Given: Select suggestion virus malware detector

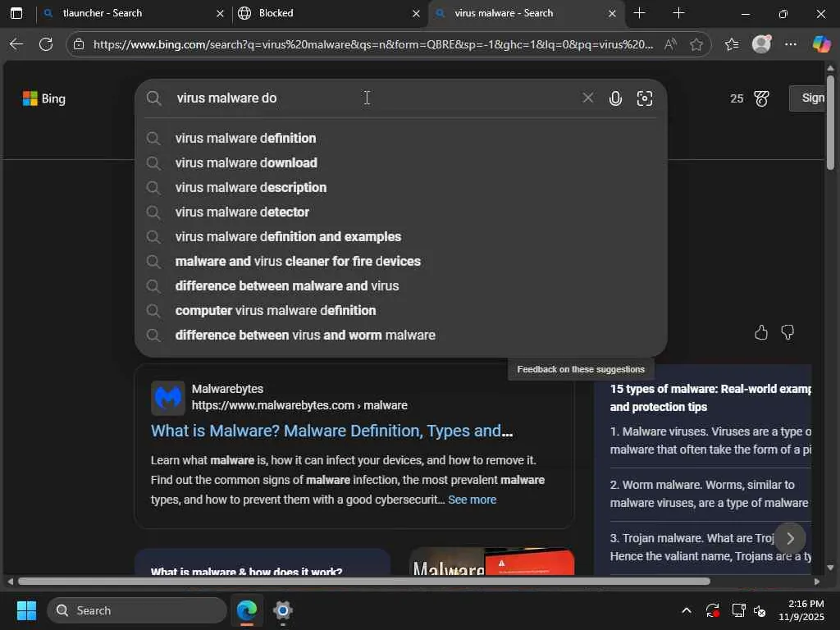Looking at the screenshot, I should click(x=400, y=212).
